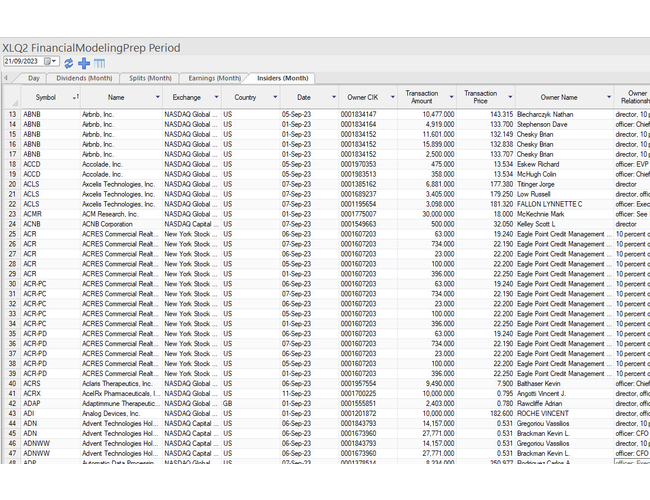Open Transaction Price filter dropdown
The width and height of the screenshot is (650, 500).
(510, 97)
